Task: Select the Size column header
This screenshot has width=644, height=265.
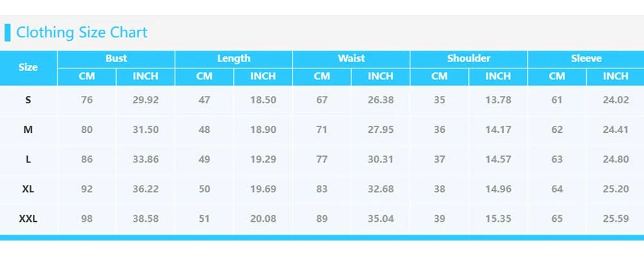Action: (28, 67)
